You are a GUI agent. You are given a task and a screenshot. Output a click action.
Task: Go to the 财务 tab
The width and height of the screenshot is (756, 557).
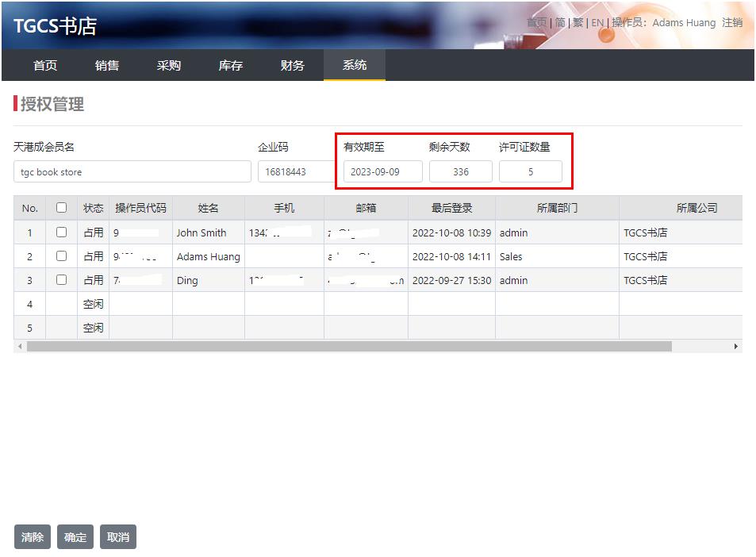click(293, 65)
